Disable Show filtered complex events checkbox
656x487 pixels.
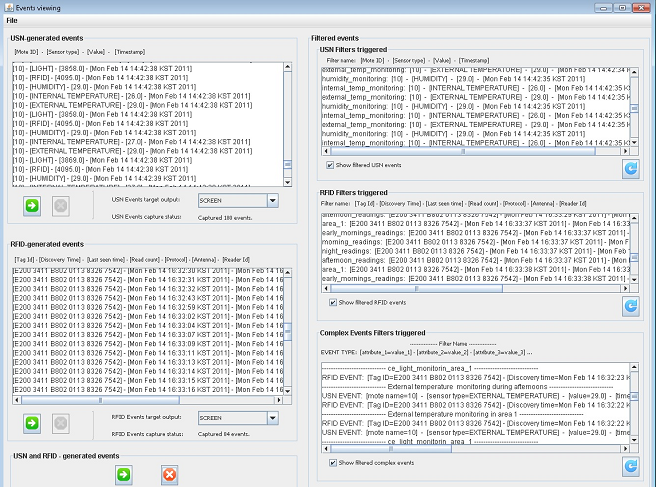[331, 462]
